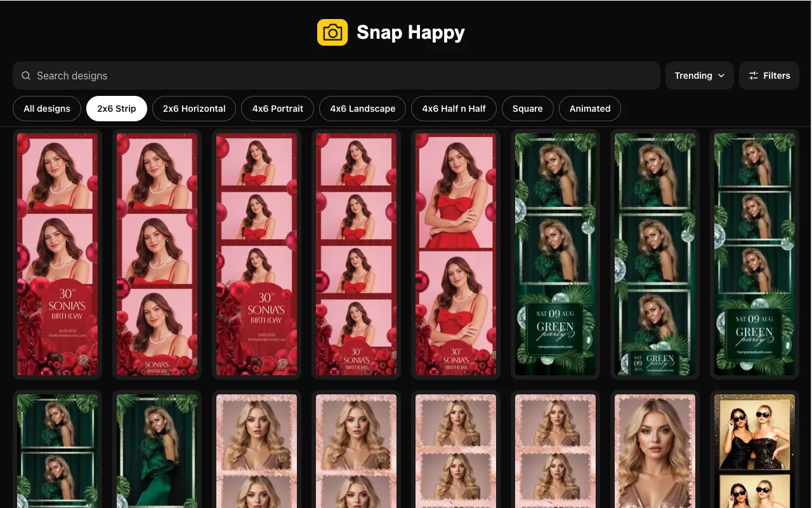Open third red strip with 30th Sonia's panel
This screenshot has width=812, height=508.
coord(257,254)
